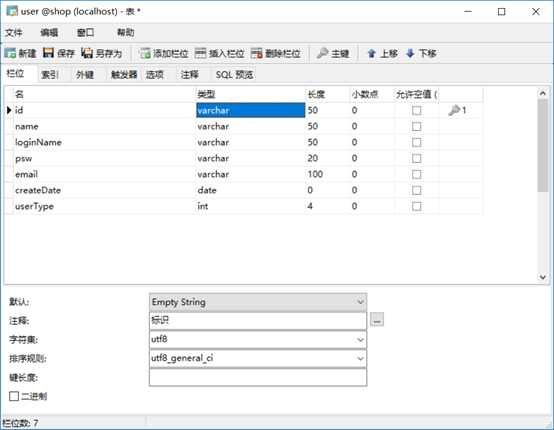Click length value 100 in email row
554x430 pixels.
[x=315, y=174]
